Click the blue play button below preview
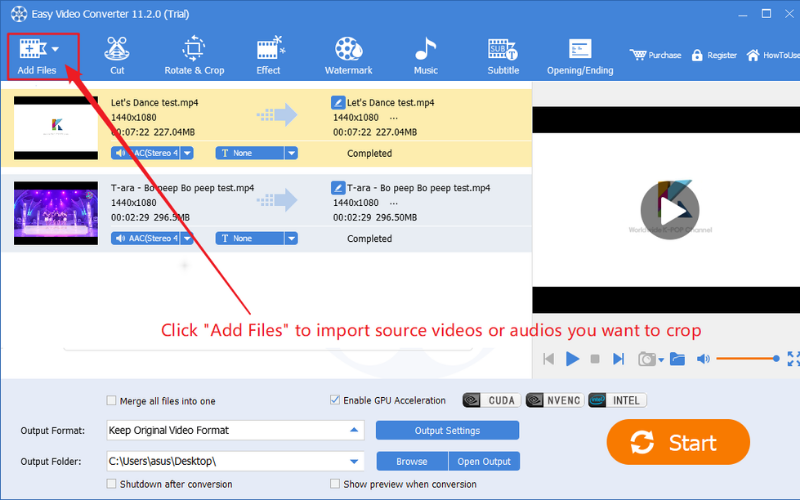Viewport: 800px width, 500px height. point(572,359)
